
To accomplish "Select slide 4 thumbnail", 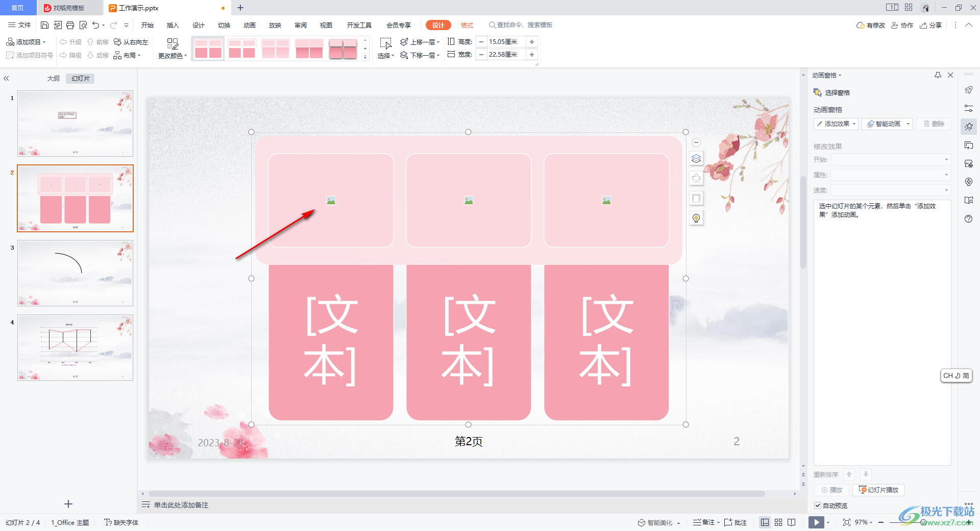I will pos(76,348).
